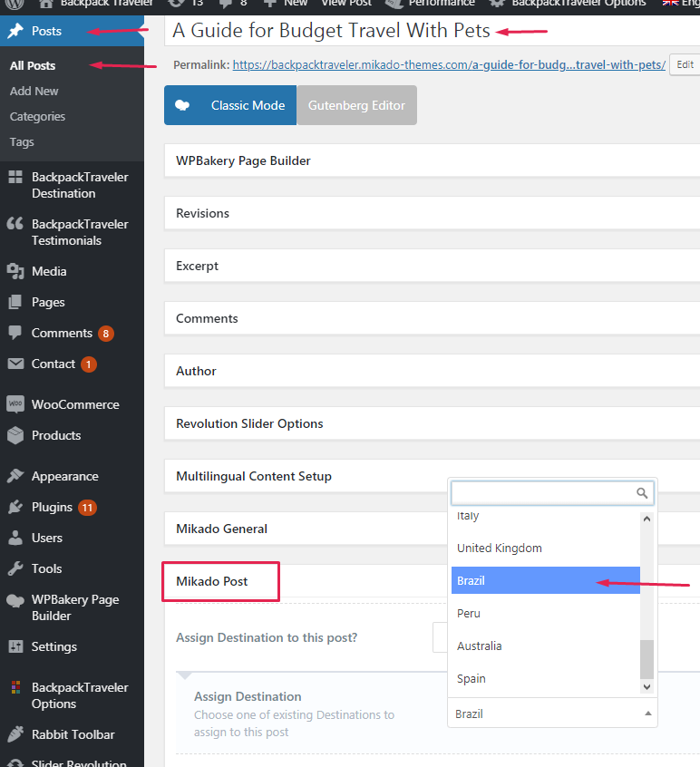Image resolution: width=700 pixels, height=767 pixels.
Task: Click the search magnifier in dropdown
Action: click(x=642, y=493)
